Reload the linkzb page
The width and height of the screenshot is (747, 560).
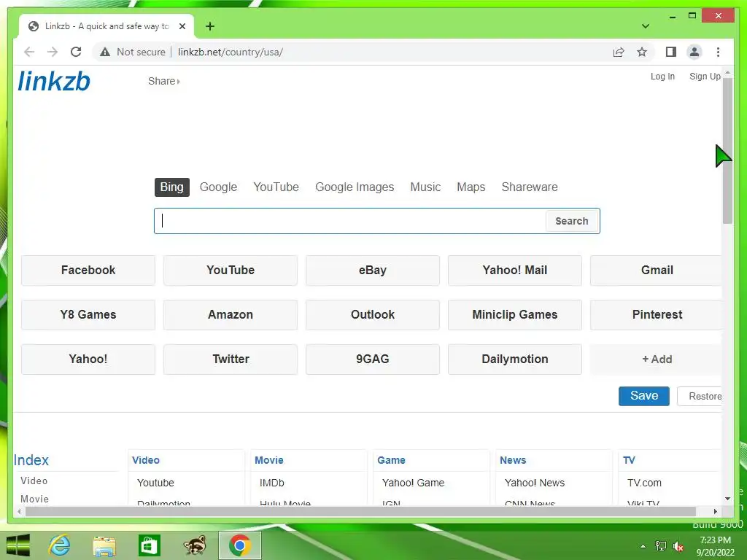point(76,52)
